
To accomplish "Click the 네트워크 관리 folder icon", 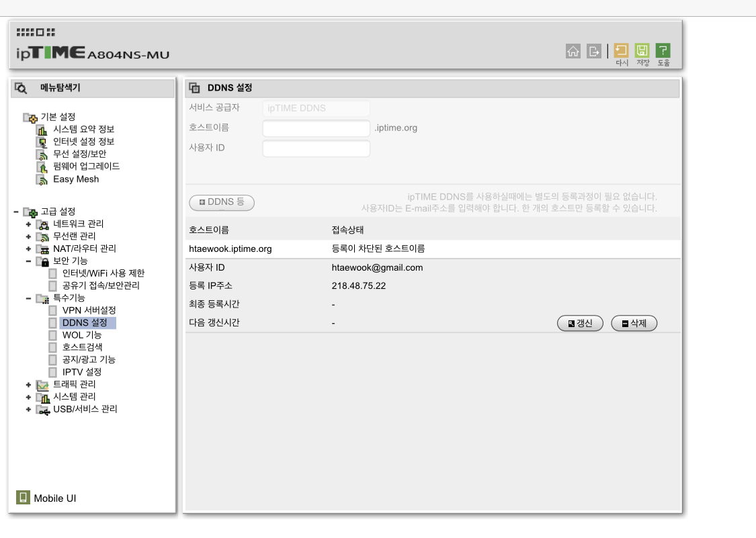I will (x=42, y=224).
